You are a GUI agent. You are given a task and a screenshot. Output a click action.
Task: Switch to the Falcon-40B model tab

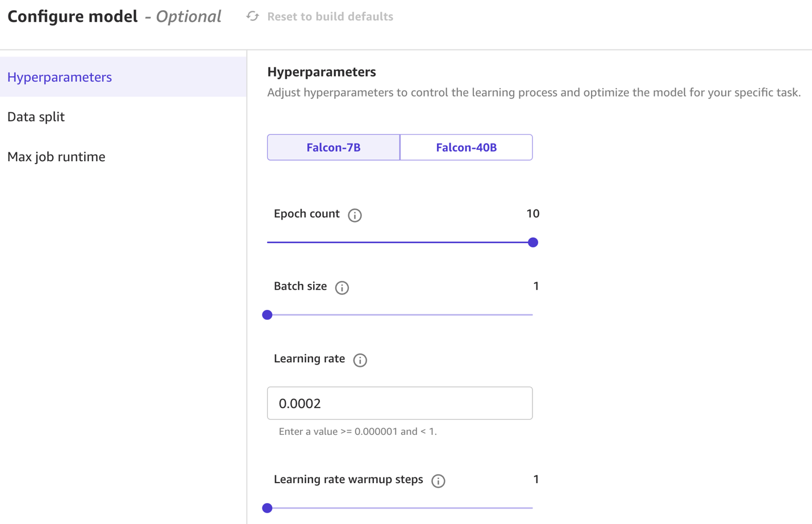coord(466,148)
